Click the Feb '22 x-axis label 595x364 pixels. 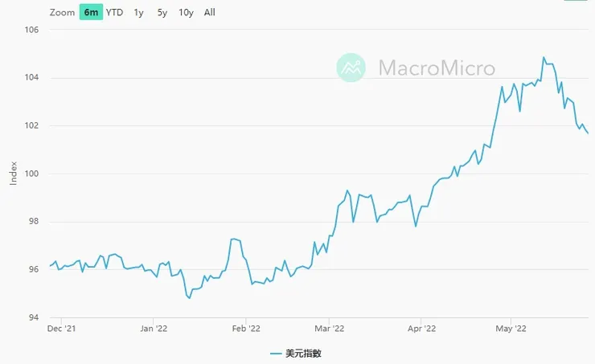coord(246,328)
